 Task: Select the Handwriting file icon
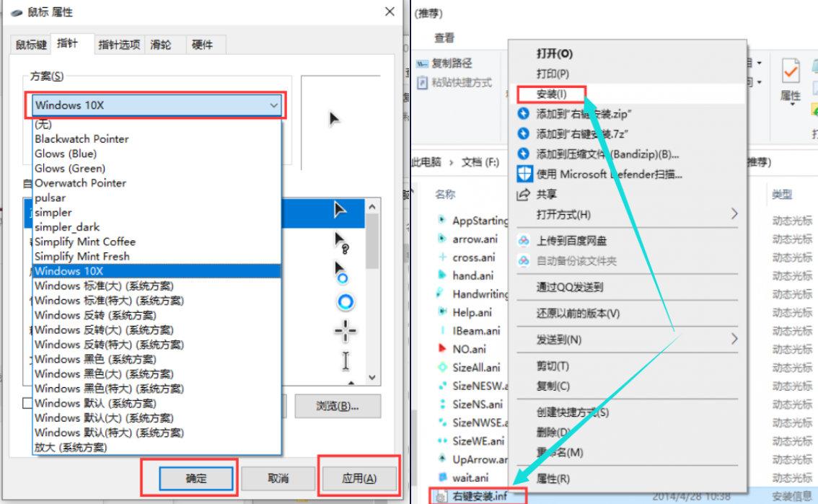pos(441,293)
